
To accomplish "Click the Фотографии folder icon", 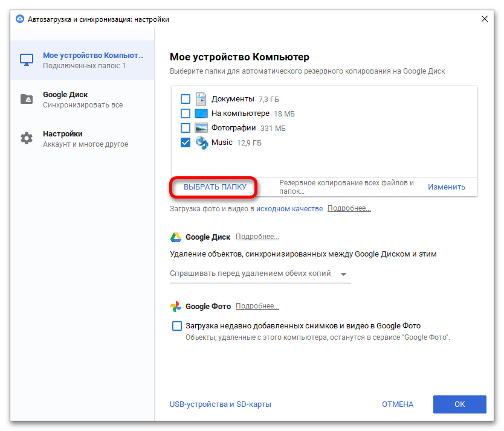I will tap(201, 128).
